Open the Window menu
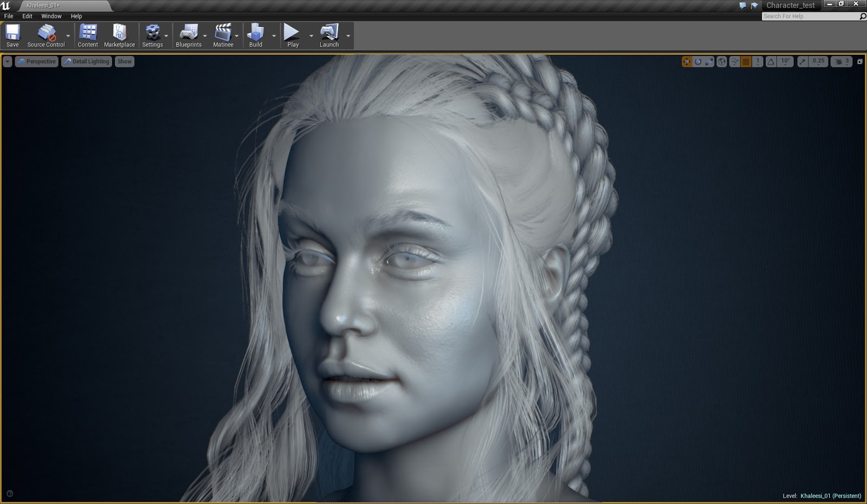Screen dimensions: 867x504 click(x=51, y=16)
